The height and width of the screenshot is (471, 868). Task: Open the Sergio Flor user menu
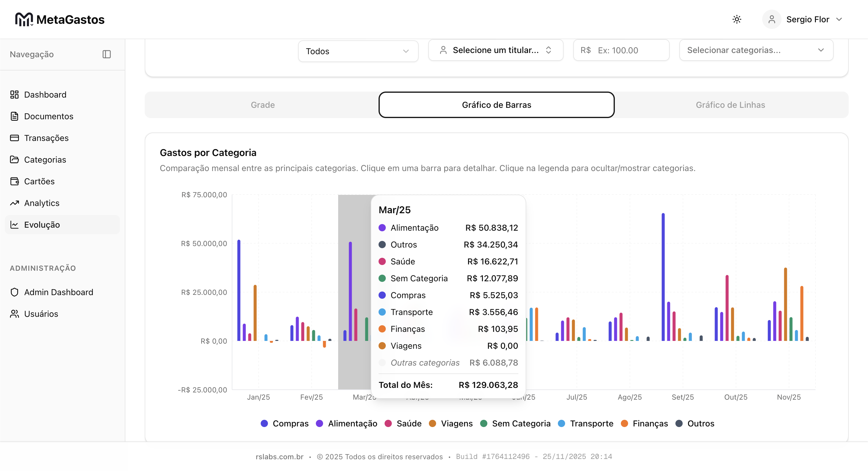click(807, 19)
